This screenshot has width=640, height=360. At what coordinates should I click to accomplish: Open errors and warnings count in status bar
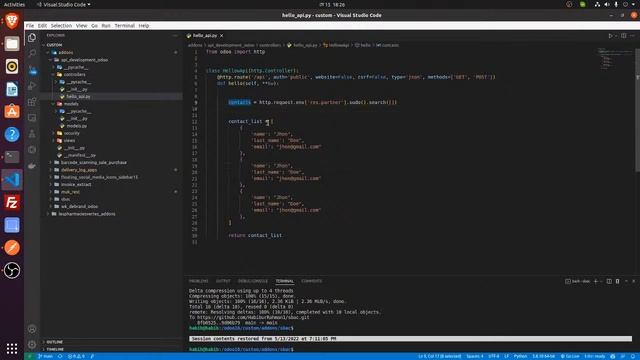point(76,356)
